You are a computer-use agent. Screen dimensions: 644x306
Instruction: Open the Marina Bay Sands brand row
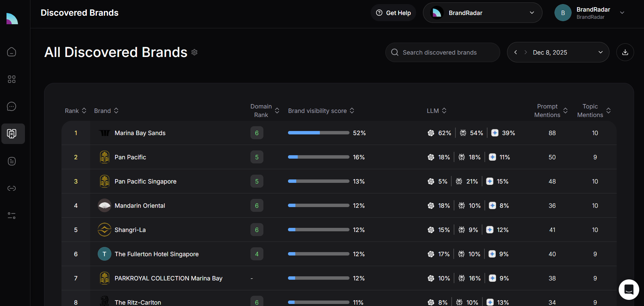click(140, 133)
